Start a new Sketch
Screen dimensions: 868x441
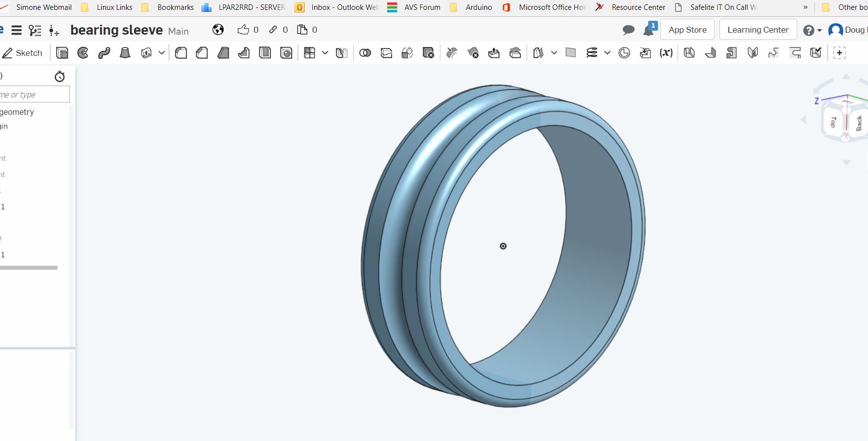23,53
